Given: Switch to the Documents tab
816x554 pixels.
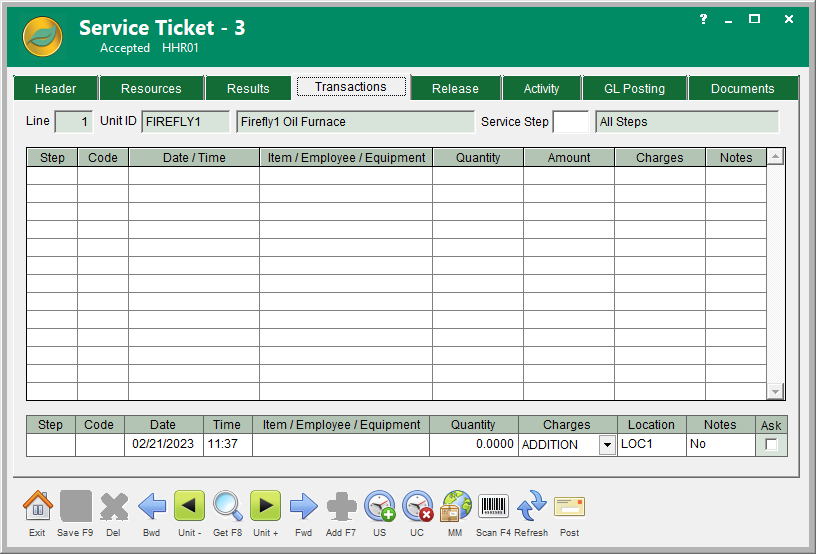Looking at the screenshot, I should [743, 88].
